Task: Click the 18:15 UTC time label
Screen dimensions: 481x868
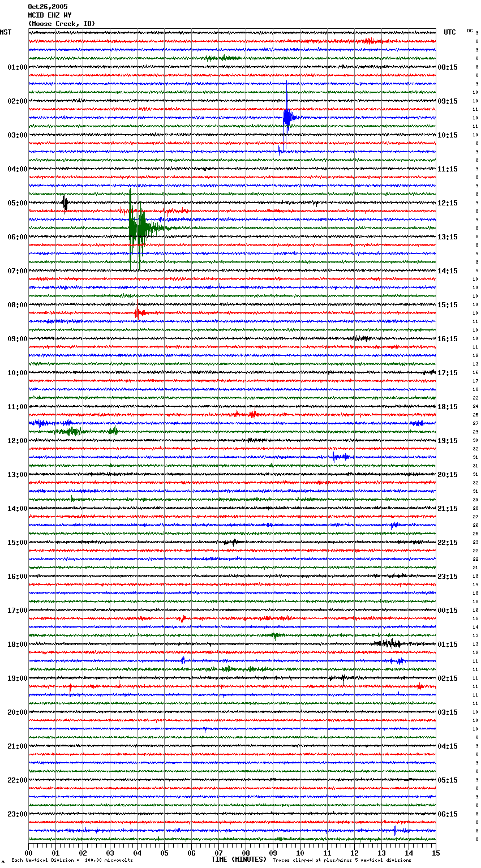Action: click(448, 407)
